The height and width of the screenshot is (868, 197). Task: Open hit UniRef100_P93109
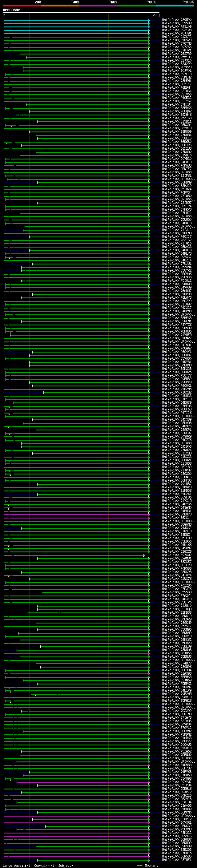[177, 26]
